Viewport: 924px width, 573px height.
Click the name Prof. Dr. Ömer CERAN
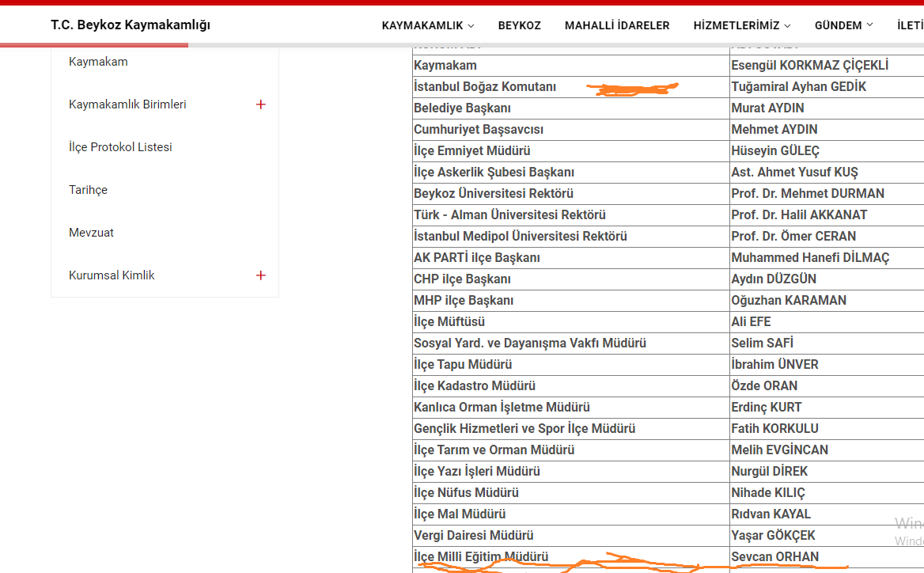(793, 237)
